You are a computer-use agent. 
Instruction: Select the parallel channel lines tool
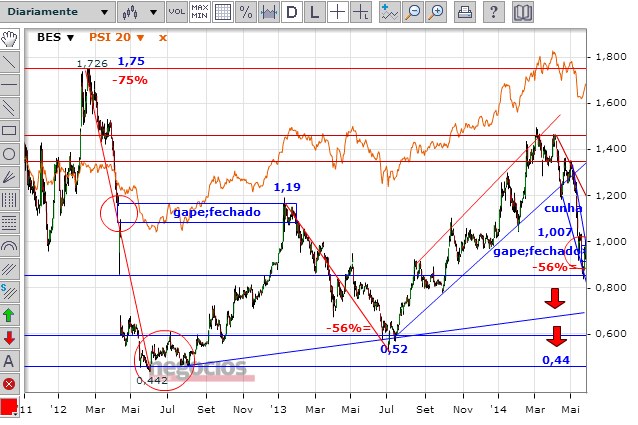(9, 108)
